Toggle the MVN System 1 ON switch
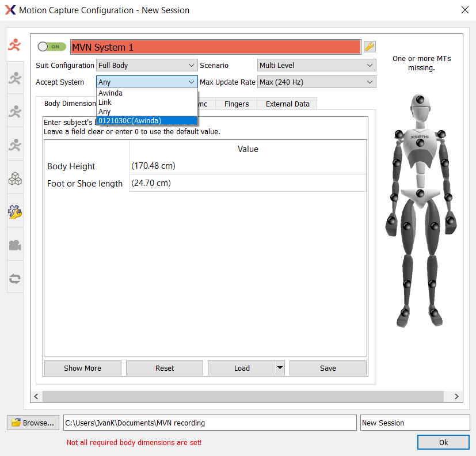This screenshot has height=456, width=476. click(52, 47)
